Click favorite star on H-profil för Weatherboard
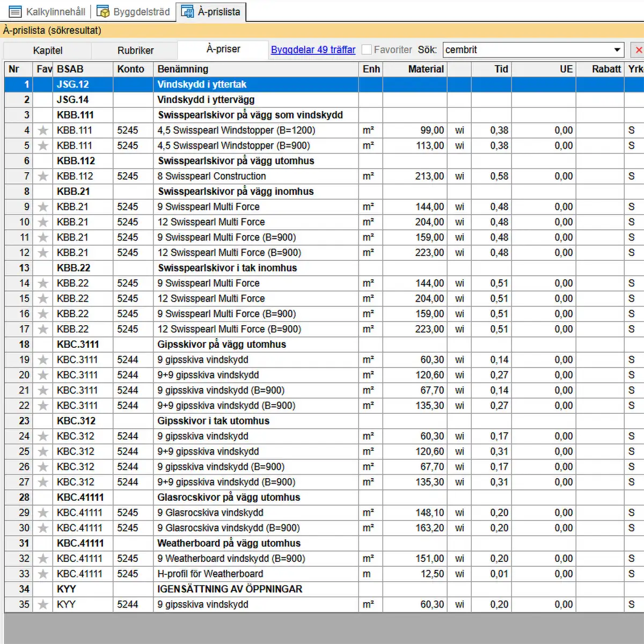 (43, 574)
